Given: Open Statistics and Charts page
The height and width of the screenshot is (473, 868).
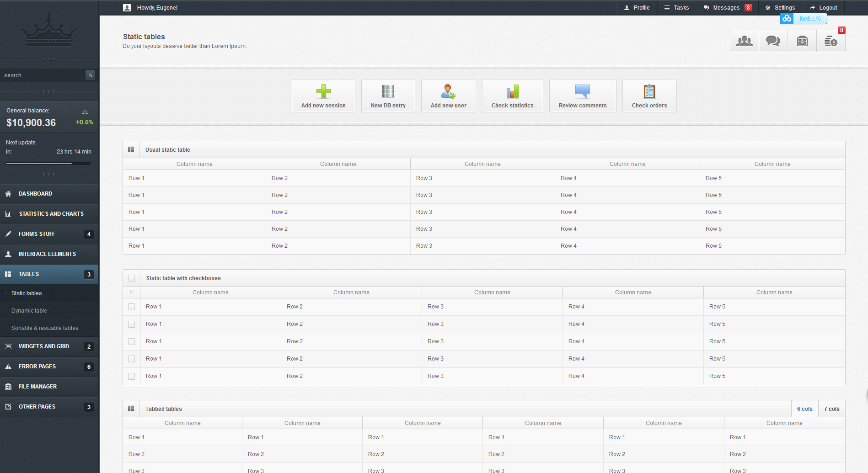Looking at the screenshot, I should (x=49, y=214).
